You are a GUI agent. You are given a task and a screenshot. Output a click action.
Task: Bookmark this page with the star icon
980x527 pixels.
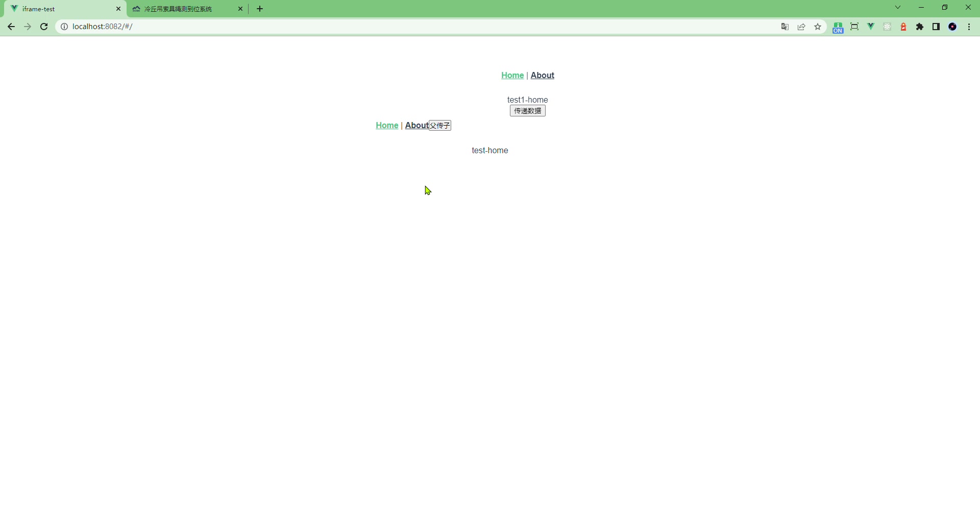click(818, 27)
